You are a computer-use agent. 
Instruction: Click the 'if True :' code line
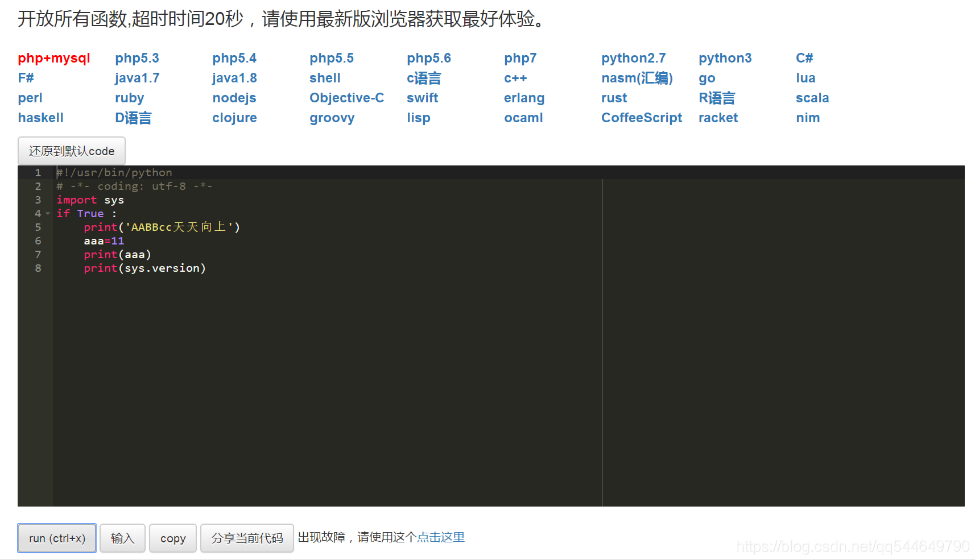point(86,214)
